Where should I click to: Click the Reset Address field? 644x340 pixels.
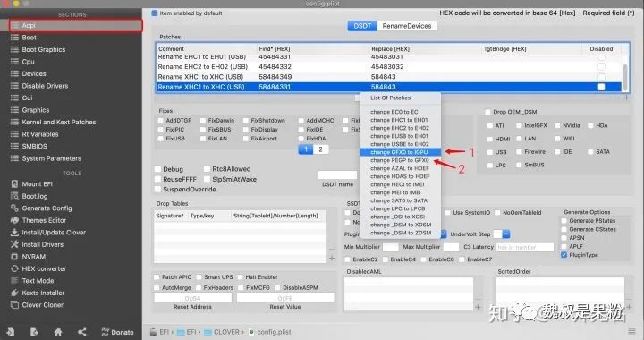point(192,298)
